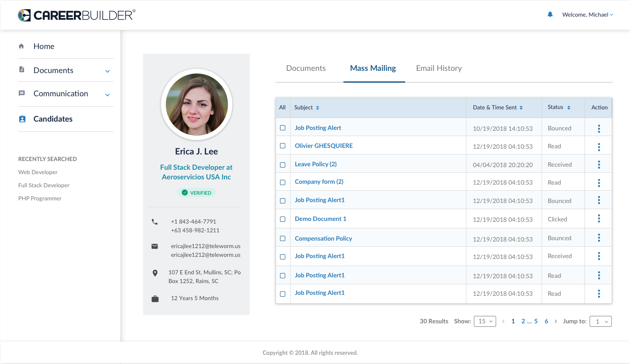Click recently searched PHP Programmer

(x=40, y=199)
